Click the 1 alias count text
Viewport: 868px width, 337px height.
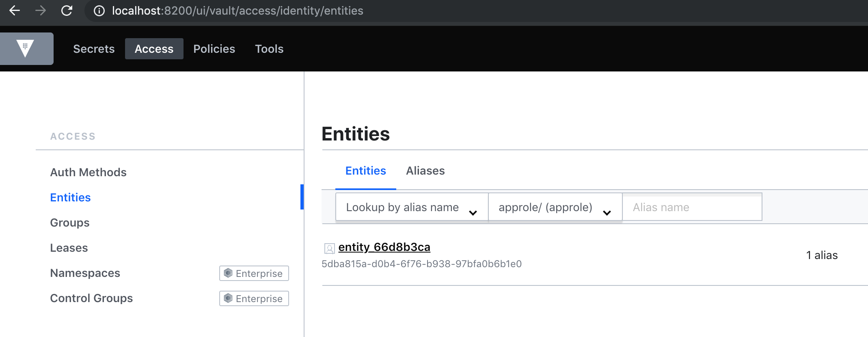point(822,255)
